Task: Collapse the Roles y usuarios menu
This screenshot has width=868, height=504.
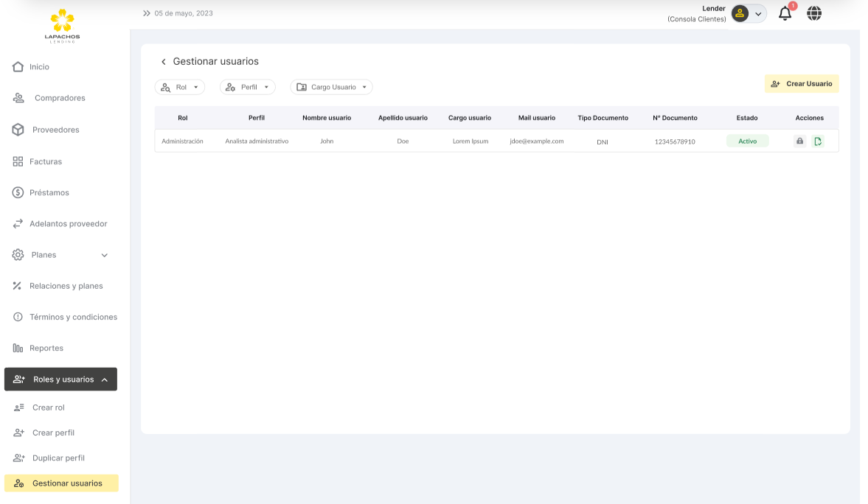Action: click(x=104, y=379)
